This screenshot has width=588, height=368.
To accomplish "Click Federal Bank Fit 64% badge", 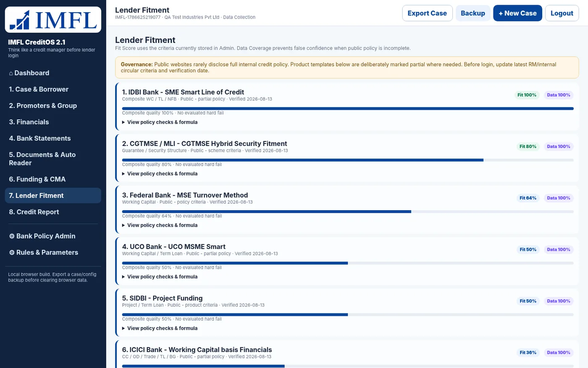I will pyautogui.click(x=528, y=198).
